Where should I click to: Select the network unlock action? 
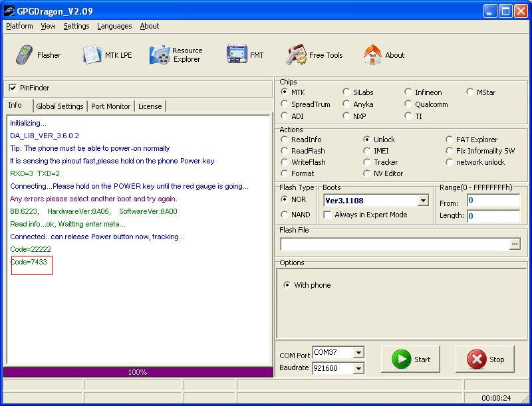point(450,162)
